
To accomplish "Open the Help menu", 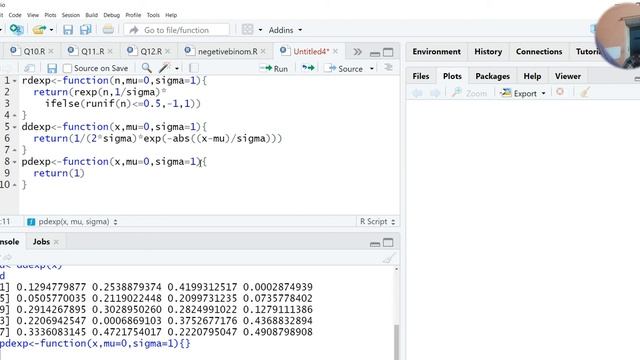I will pos(171,15).
